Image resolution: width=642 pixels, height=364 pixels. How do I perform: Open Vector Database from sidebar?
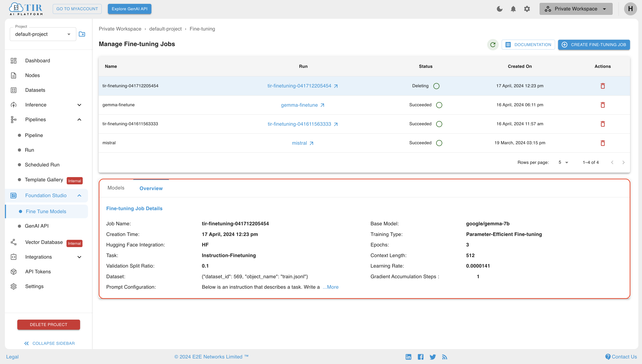click(x=44, y=243)
